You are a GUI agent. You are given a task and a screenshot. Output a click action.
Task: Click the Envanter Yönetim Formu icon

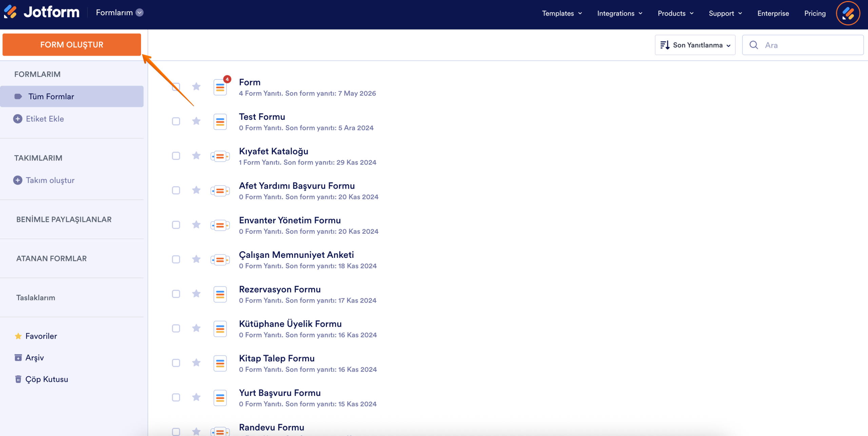[x=220, y=226]
